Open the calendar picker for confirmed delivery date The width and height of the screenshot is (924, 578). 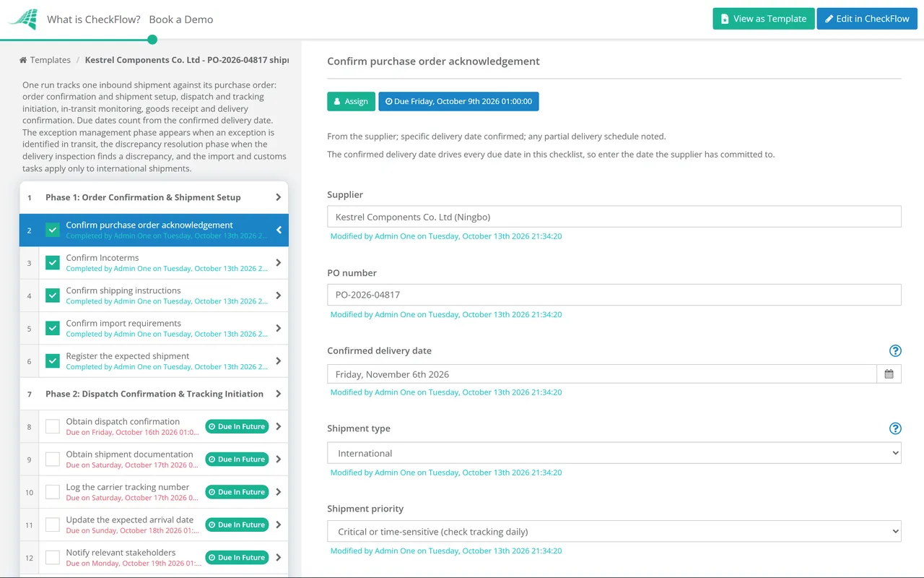[x=889, y=374]
